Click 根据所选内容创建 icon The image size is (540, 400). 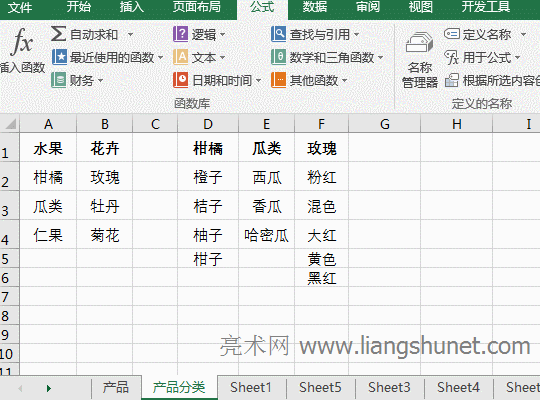tap(452, 80)
